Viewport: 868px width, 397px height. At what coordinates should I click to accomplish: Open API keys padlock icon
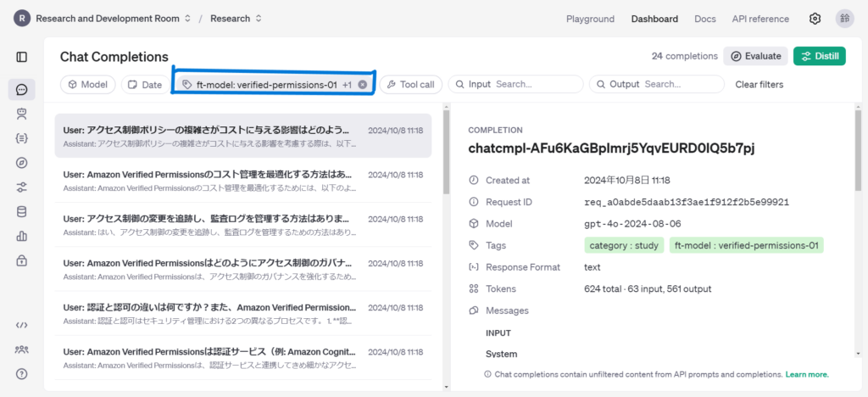click(22, 260)
